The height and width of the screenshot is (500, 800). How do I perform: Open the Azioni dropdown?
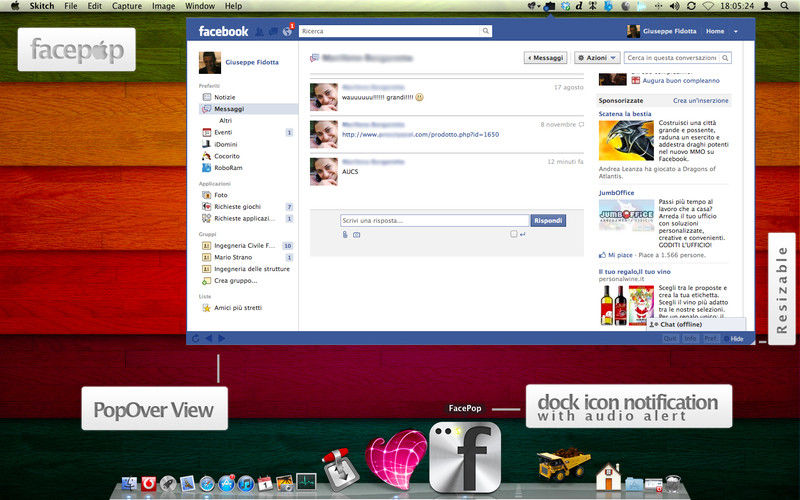coord(597,58)
